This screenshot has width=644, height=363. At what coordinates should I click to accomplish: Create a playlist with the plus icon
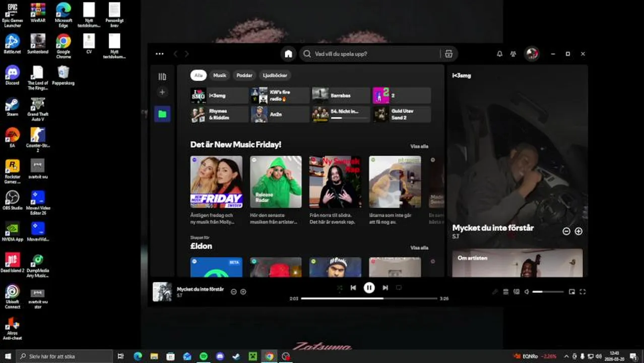point(162,92)
